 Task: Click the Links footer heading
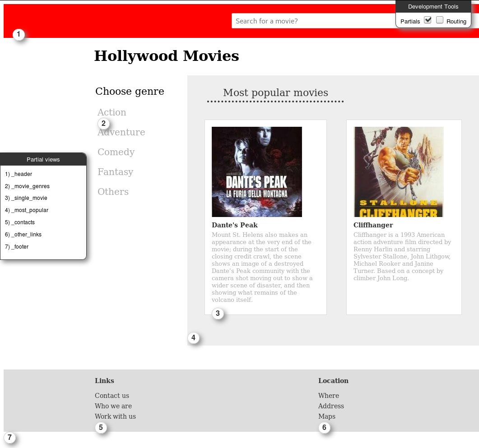click(x=104, y=381)
